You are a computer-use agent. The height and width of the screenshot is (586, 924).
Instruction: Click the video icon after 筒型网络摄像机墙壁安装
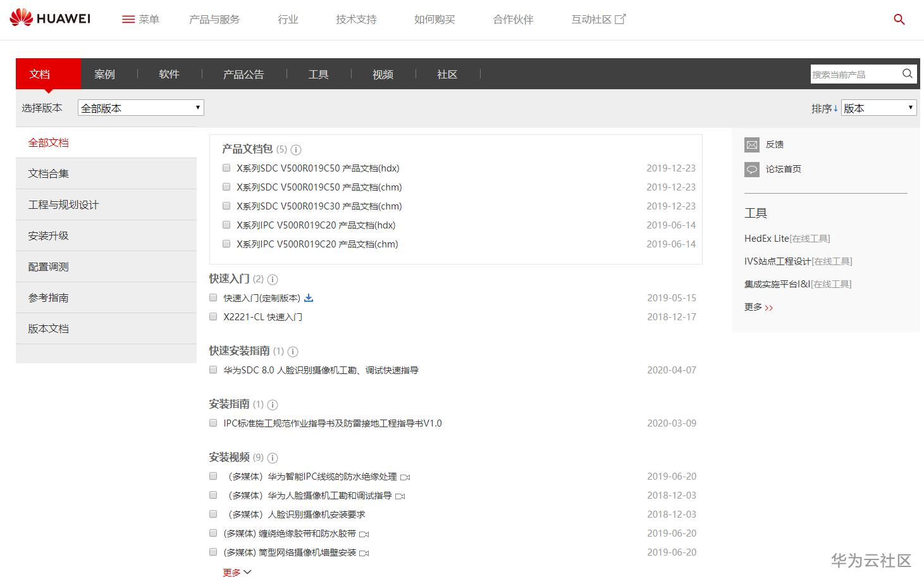(x=364, y=553)
